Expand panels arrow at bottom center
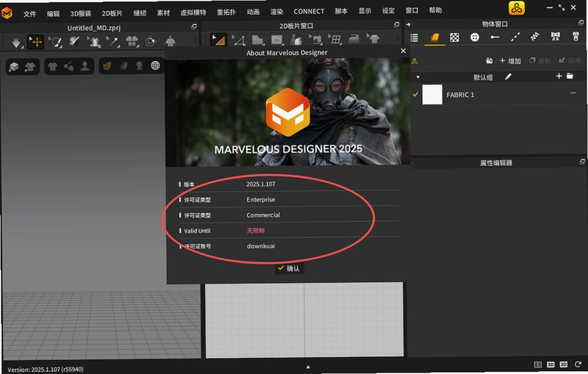Image resolution: width=588 pixels, height=374 pixels. tap(308, 367)
